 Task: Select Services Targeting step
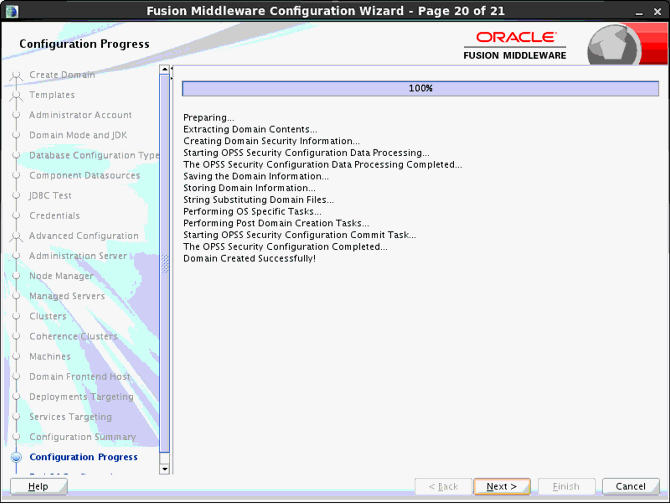pos(71,416)
